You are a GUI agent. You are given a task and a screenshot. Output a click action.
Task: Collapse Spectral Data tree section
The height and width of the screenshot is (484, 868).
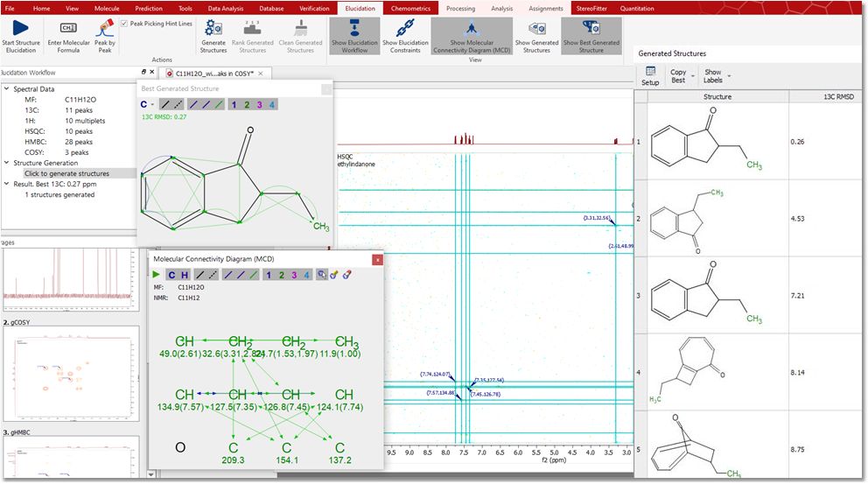click(7, 88)
